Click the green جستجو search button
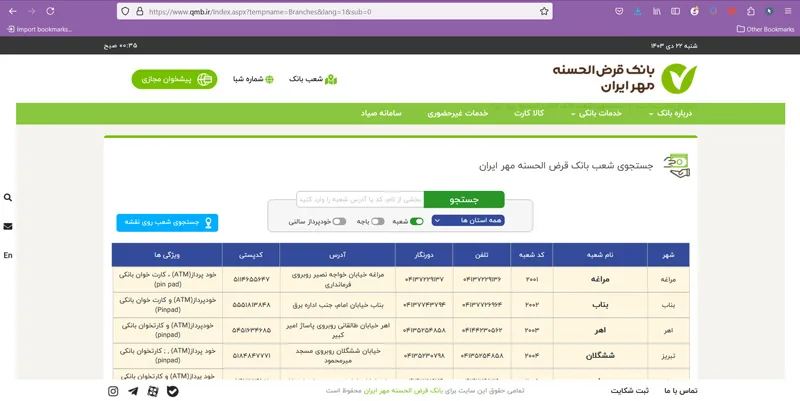The width and height of the screenshot is (800, 401). coord(464,199)
